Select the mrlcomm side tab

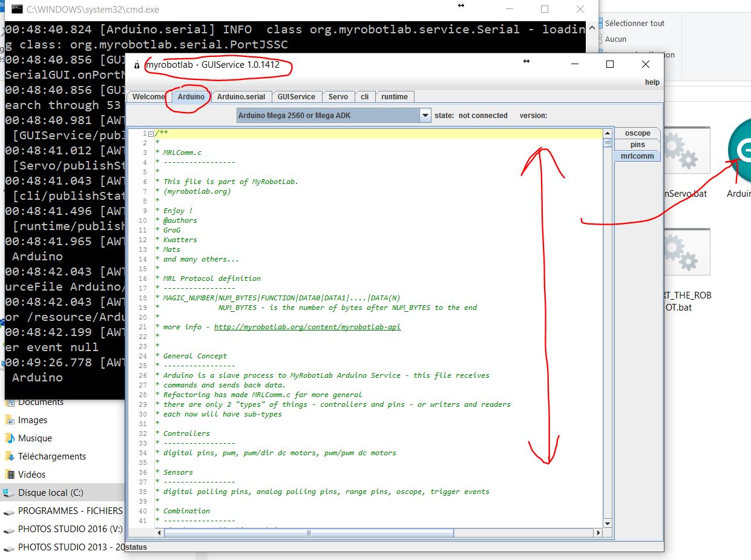click(x=637, y=156)
